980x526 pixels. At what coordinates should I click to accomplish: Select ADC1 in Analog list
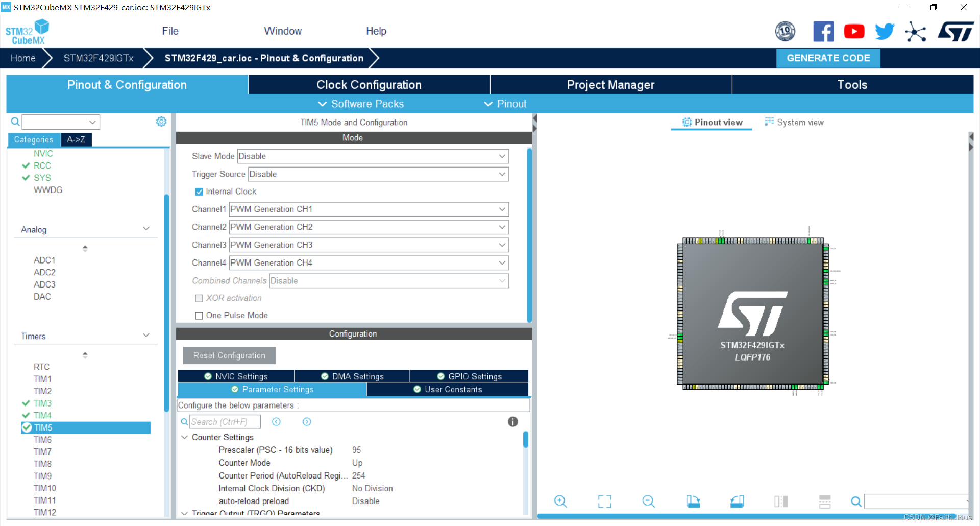pos(44,260)
